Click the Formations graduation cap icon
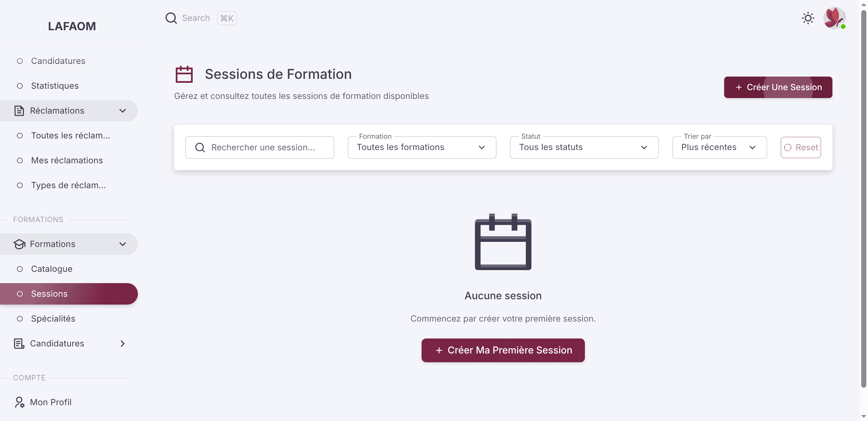 (19, 244)
